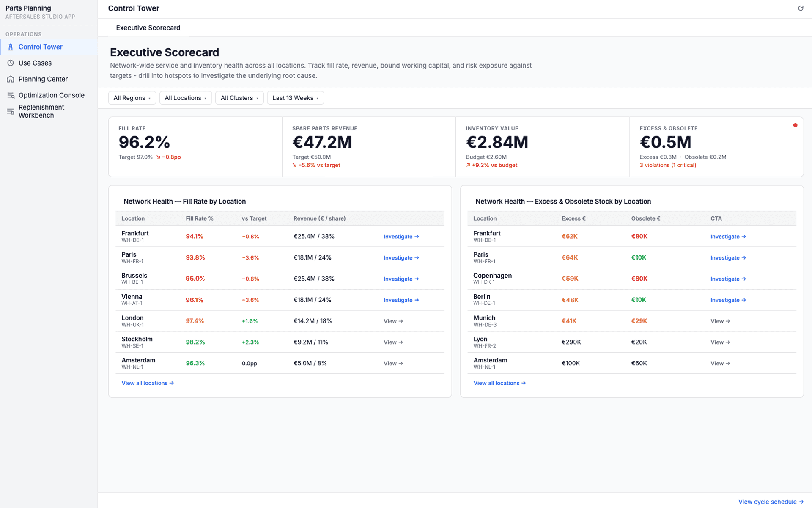Click the Vienna WH-AT-1 location cell

[132, 299]
